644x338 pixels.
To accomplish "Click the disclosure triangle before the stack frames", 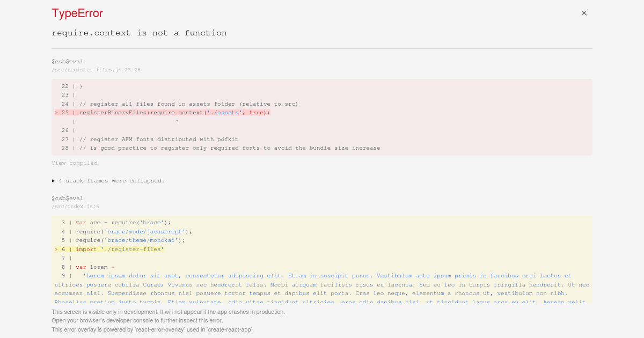I will click(54, 180).
